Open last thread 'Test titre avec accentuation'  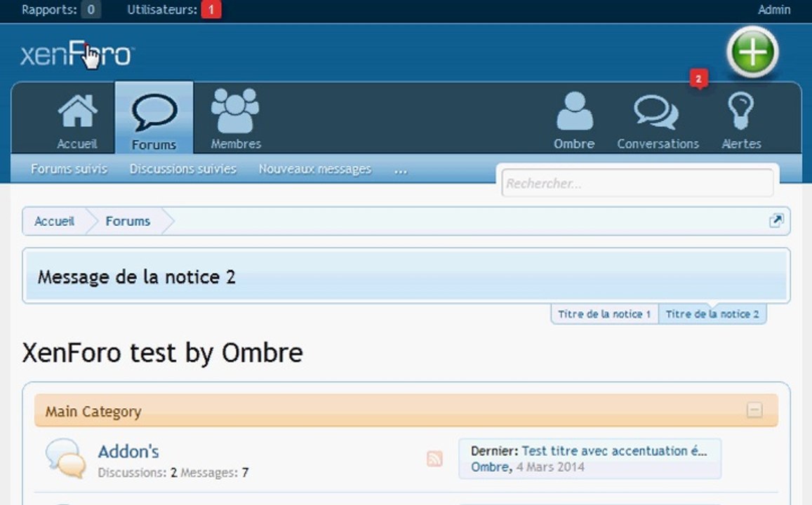(614, 451)
